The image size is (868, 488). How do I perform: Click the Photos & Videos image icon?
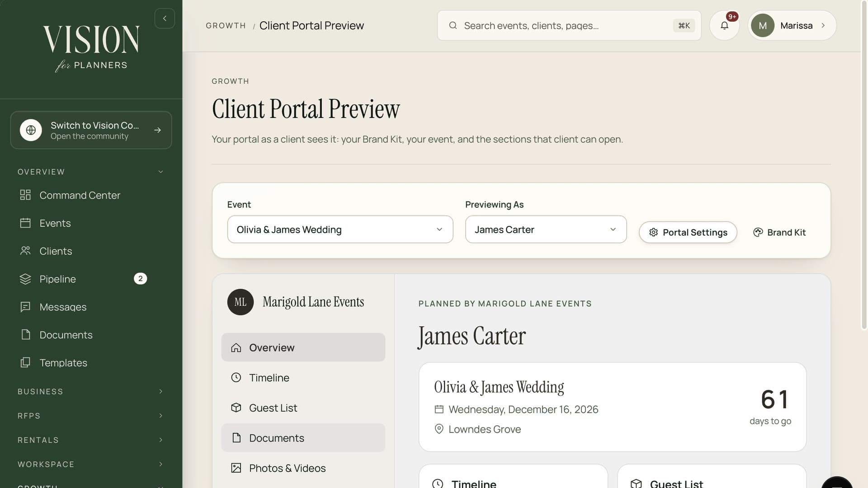point(236,468)
